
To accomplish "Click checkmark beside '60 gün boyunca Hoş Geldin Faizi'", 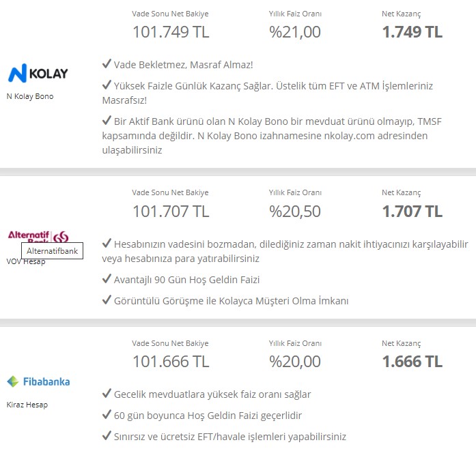I will coord(106,415).
